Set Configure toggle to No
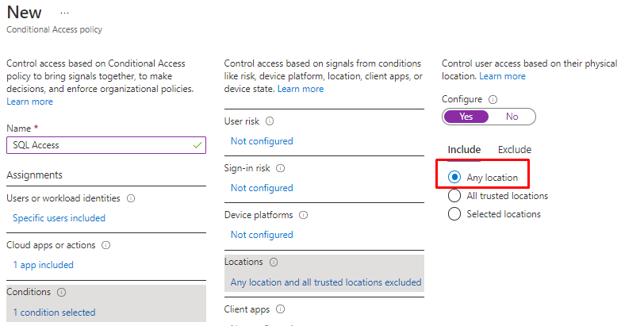 point(512,117)
